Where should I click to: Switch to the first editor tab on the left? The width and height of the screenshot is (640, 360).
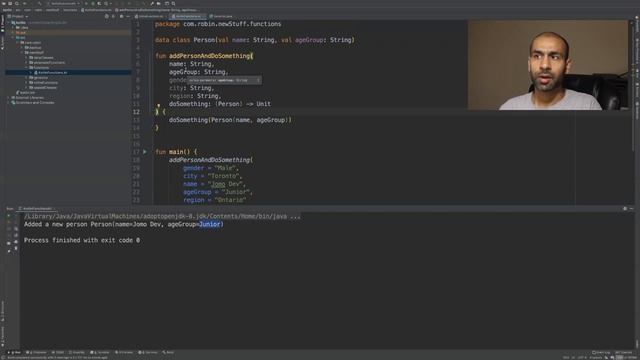[150, 16]
